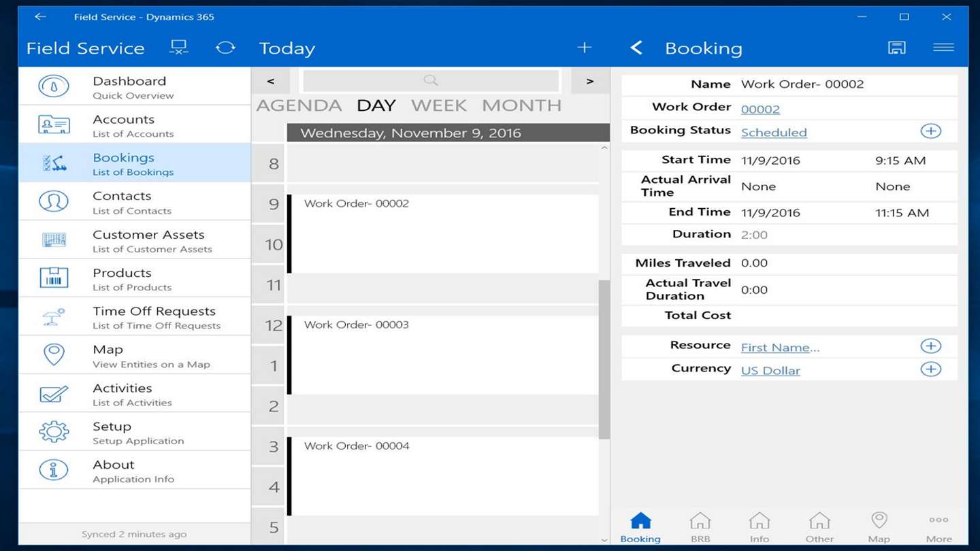This screenshot has width=980, height=551.
Task: Open the Booking hamburger menu
Action: click(x=943, y=47)
